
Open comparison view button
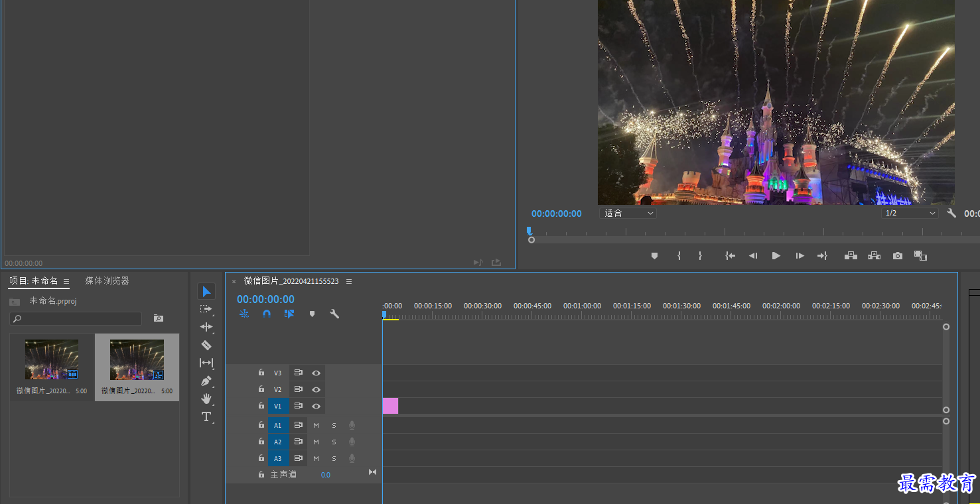click(920, 255)
